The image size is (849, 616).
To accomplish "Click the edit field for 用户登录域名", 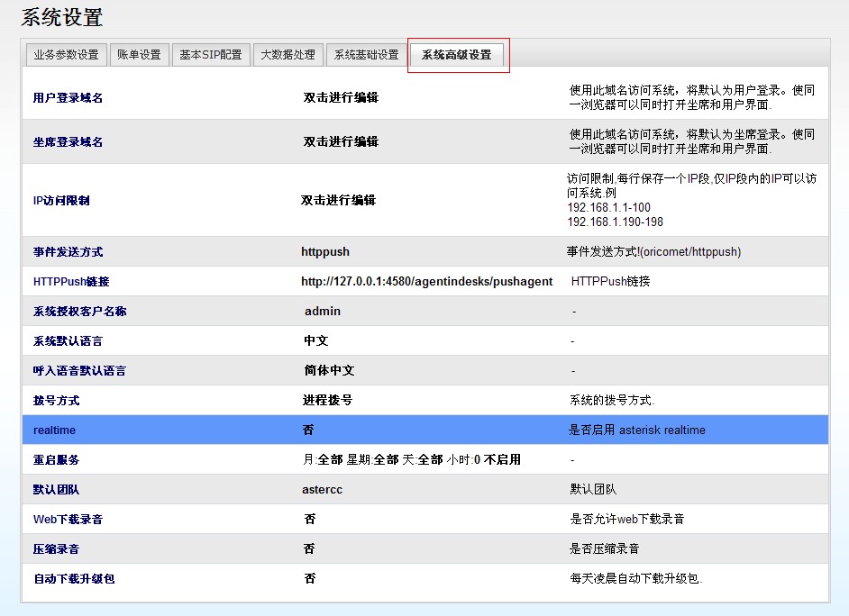I will click(341, 97).
